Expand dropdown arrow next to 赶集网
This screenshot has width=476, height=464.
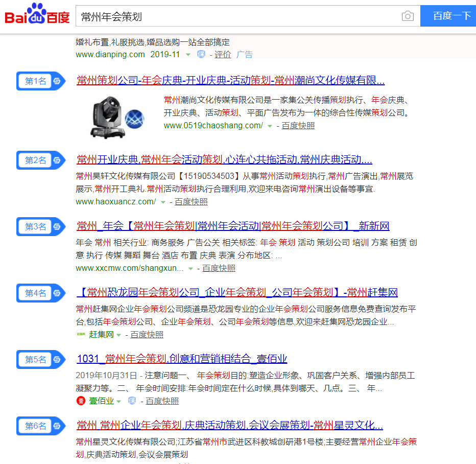(x=118, y=335)
